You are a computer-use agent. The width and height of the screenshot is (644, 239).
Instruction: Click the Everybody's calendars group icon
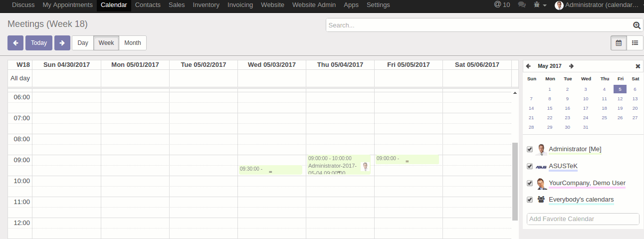pos(541,200)
